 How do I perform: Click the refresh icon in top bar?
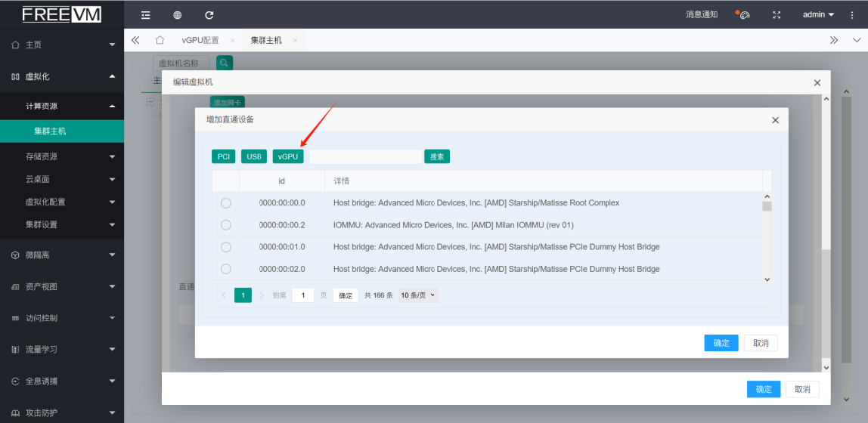coord(209,15)
